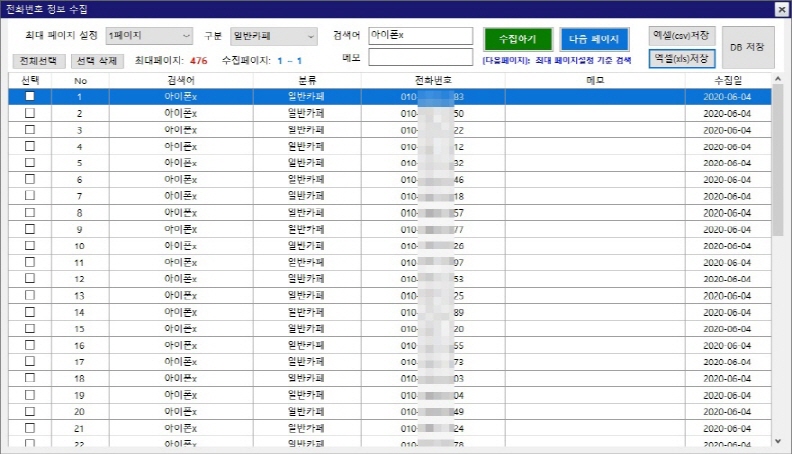The height and width of the screenshot is (454, 792).
Task: Select the No cell reading 16
Action: point(80,345)
